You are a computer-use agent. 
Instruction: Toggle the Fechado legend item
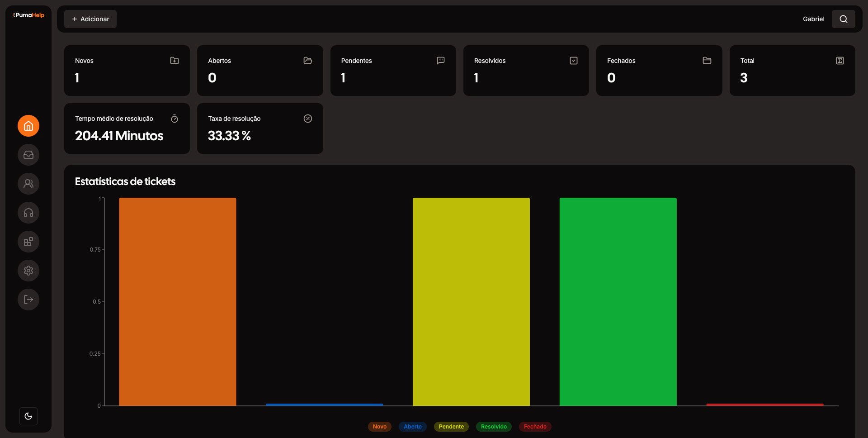pos(535,427)
